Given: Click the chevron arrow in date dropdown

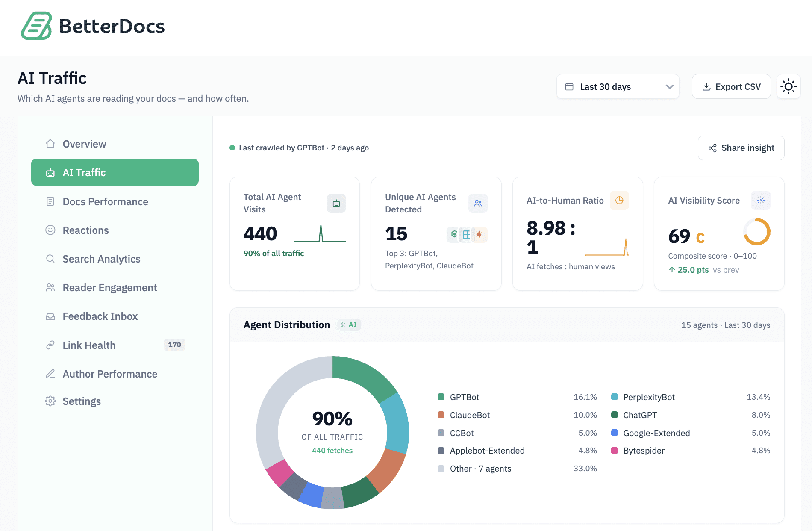Looking at the screenshot, I should (669, 87).
